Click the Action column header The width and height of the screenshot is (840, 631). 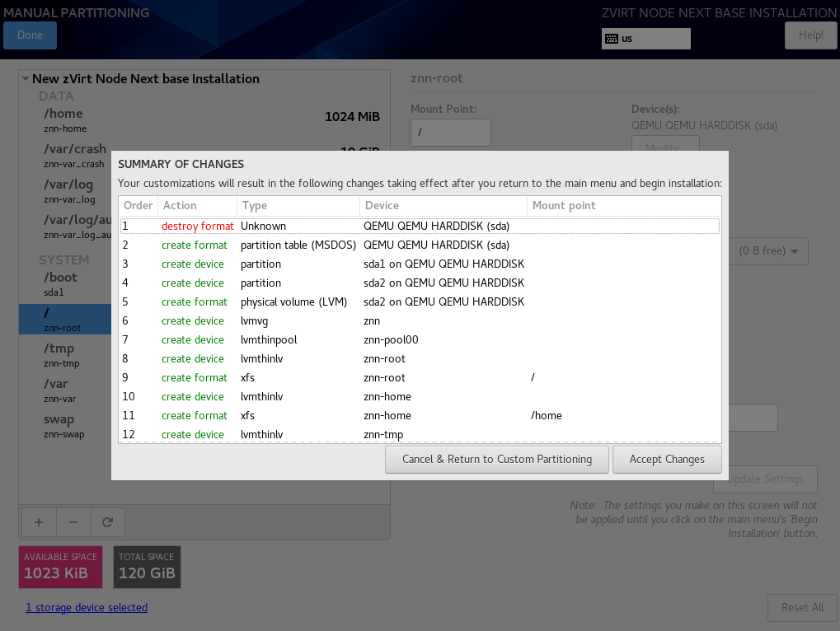pyautogui.click(x=197, y=205)
